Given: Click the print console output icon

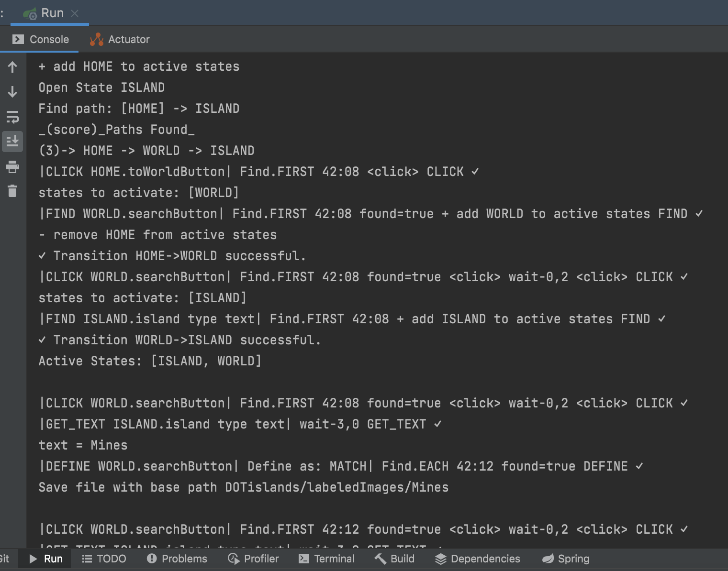Looking at the screenshot, I should pyautogui.click(x=12, y=167).
